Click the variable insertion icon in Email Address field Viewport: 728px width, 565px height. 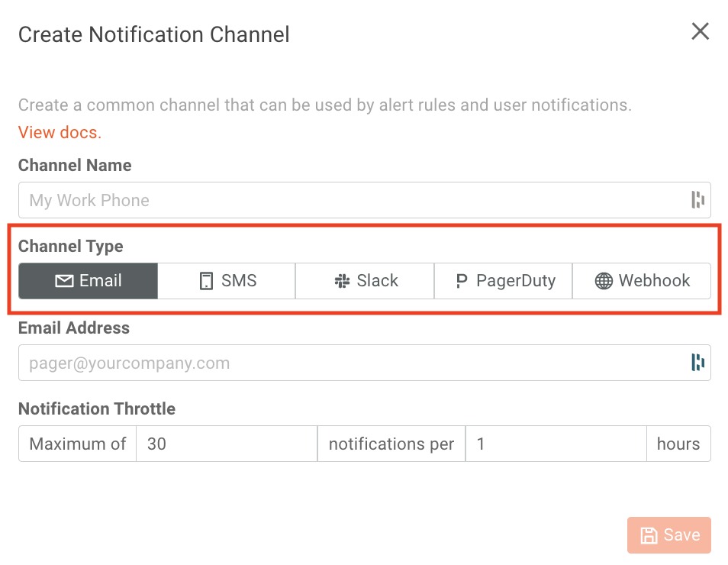click(697, 363)
